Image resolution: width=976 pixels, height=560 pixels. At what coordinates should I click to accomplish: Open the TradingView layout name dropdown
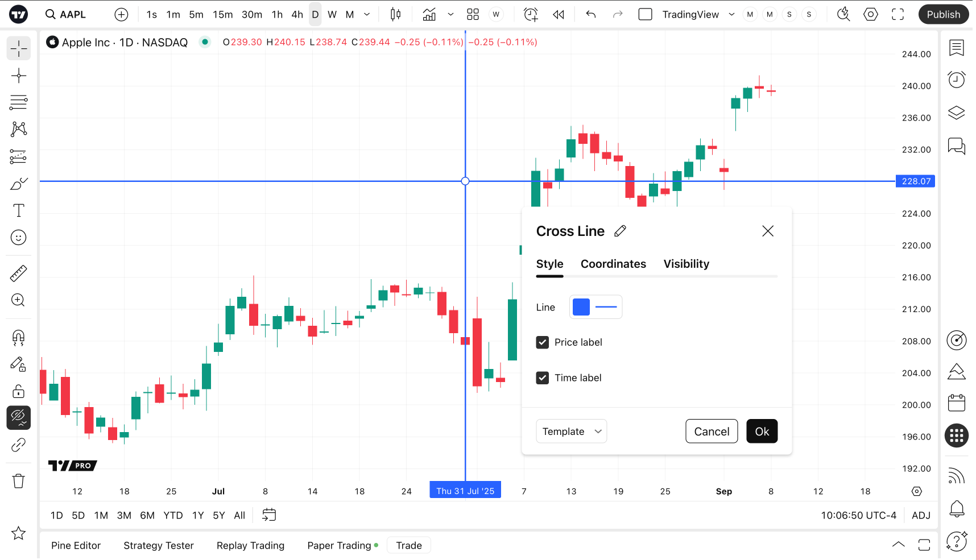[x=732, y=15]
